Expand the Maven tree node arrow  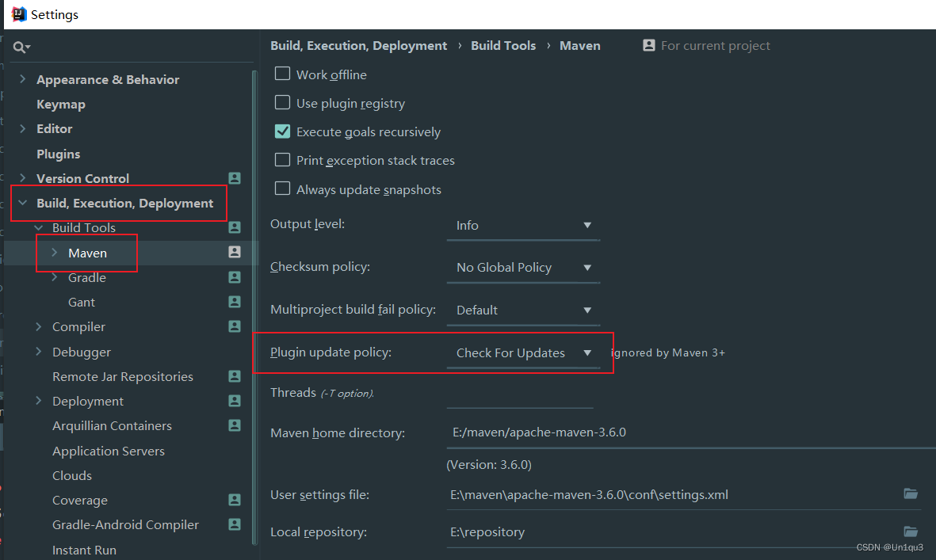[55, 252]
